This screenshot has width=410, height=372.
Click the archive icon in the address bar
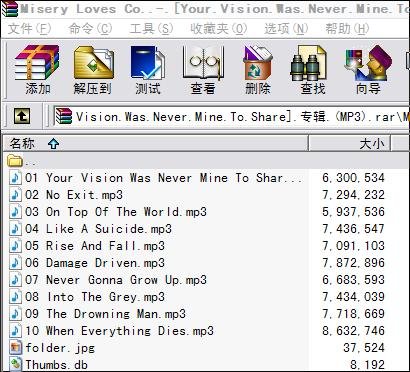tap(64, 116)
